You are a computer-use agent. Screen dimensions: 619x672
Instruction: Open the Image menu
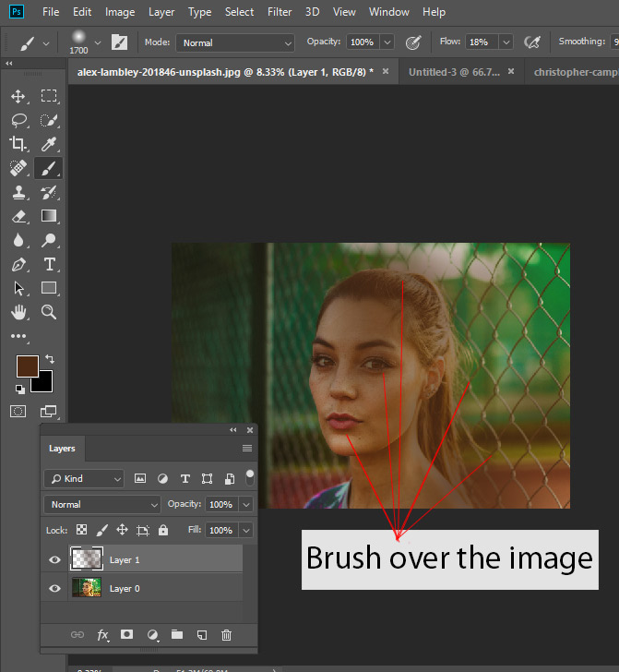point(120,12)
